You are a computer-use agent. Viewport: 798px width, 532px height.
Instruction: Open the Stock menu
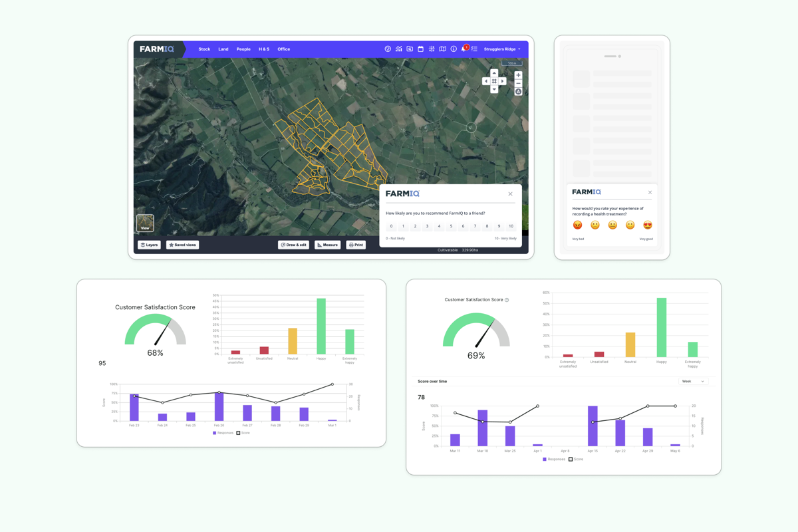point(204,49)
